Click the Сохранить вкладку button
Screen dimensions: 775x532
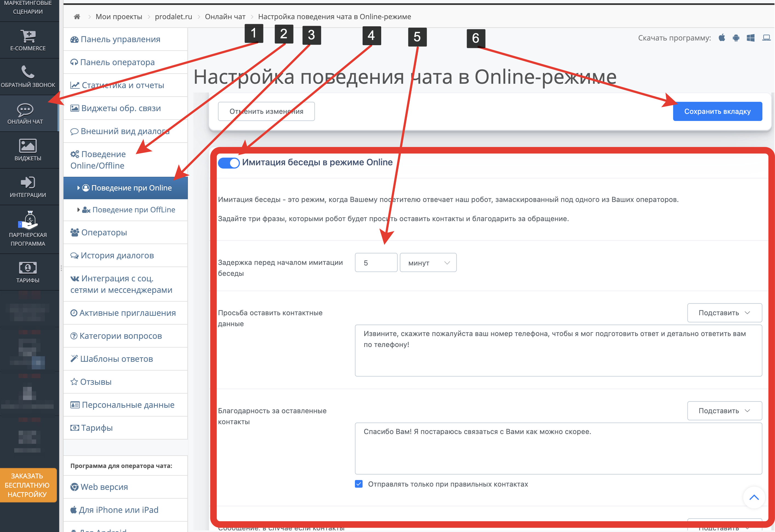pyautogui.click(x=717, y=111)
